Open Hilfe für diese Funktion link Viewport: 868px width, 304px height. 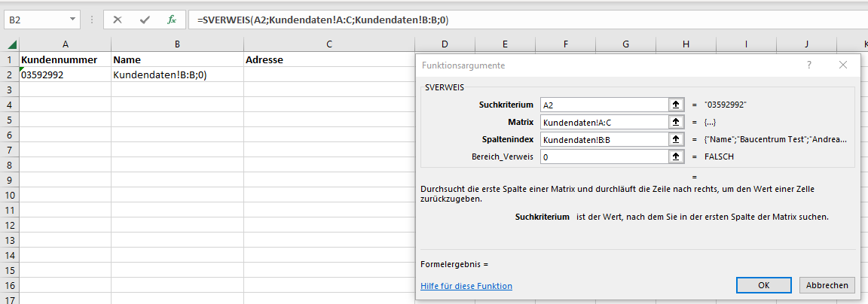click(x=466, y=286)
